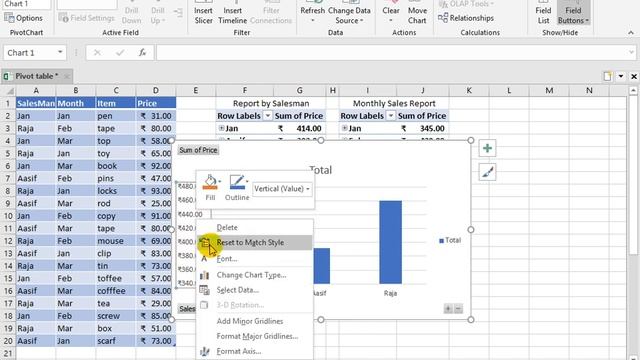
Task: Click the Drill Down button
Action: [x=131, y=15]
